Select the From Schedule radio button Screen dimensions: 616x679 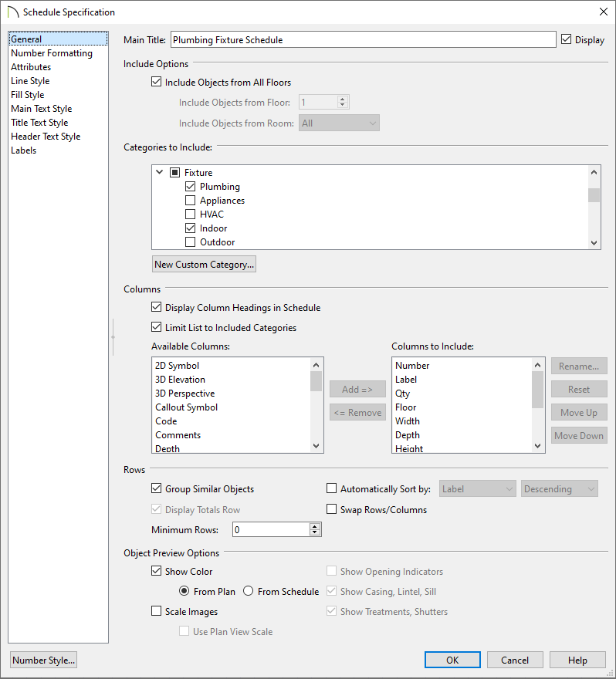point(249,592)
